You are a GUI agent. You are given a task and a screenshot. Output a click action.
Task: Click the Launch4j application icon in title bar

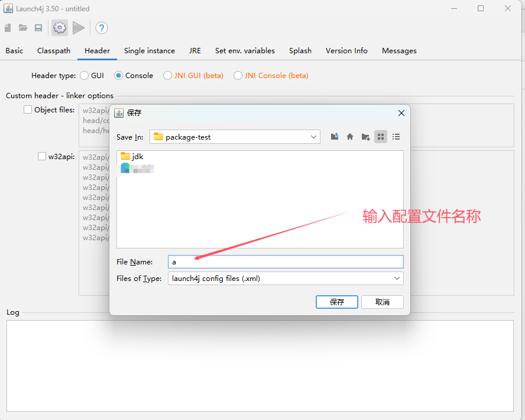pos(8,9)
